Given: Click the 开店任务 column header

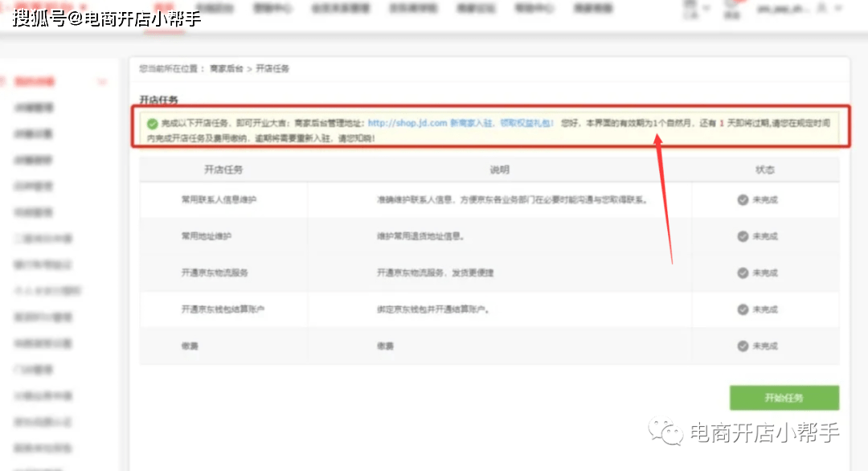Looking at the screenshot, I should (223, 170).
